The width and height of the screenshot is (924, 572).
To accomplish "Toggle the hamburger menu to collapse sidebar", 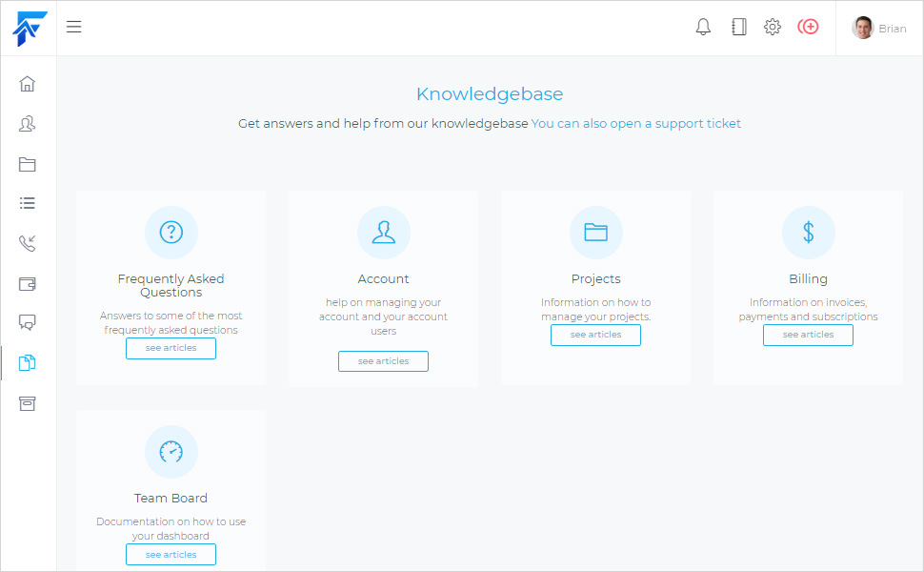I will (x=73, y=27).
